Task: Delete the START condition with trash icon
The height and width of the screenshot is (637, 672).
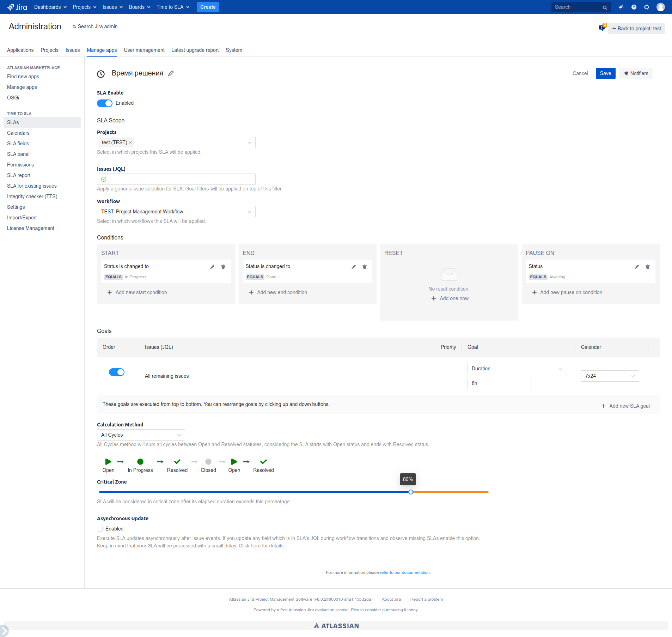Action: [223, 267]
